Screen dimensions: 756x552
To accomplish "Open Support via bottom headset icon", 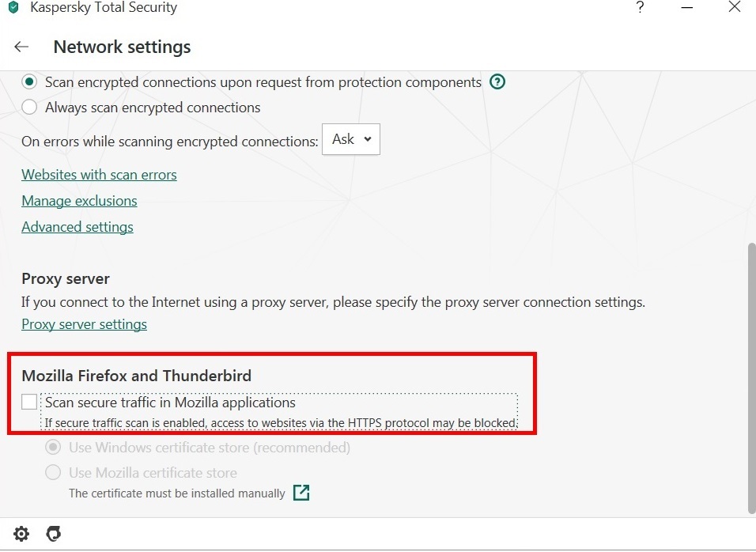I will (x=54, y=535).
